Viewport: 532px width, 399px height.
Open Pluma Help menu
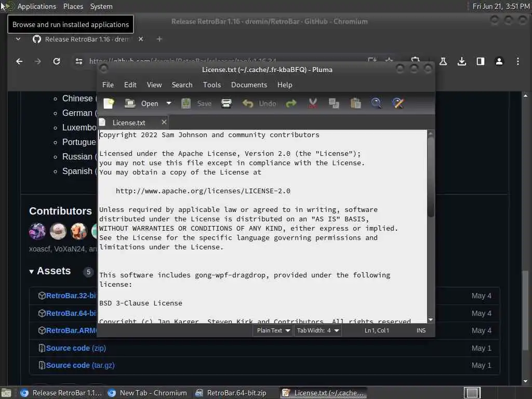click(x=285, y=85)
